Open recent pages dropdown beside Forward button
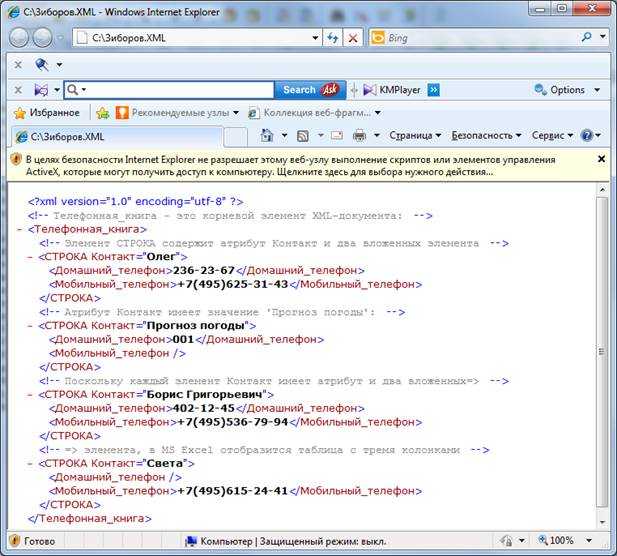 coord(60,38)
